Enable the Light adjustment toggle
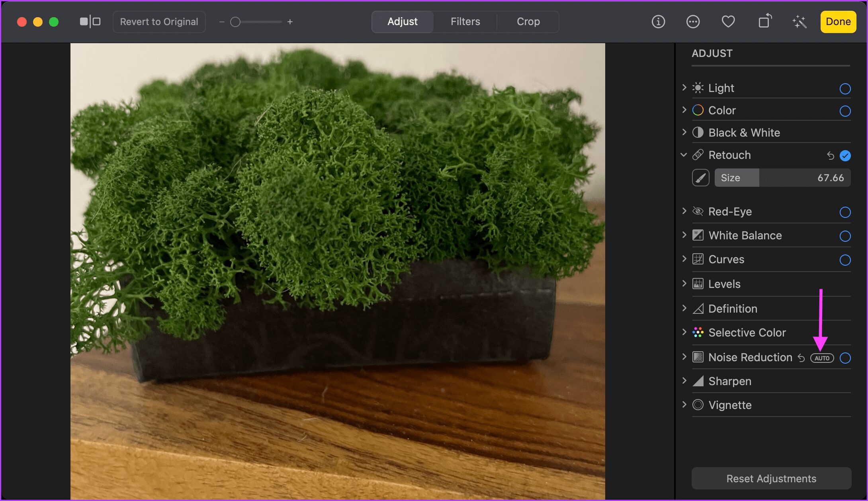Image resolution: width=868 pixels, height=501 pixels. 845,87
